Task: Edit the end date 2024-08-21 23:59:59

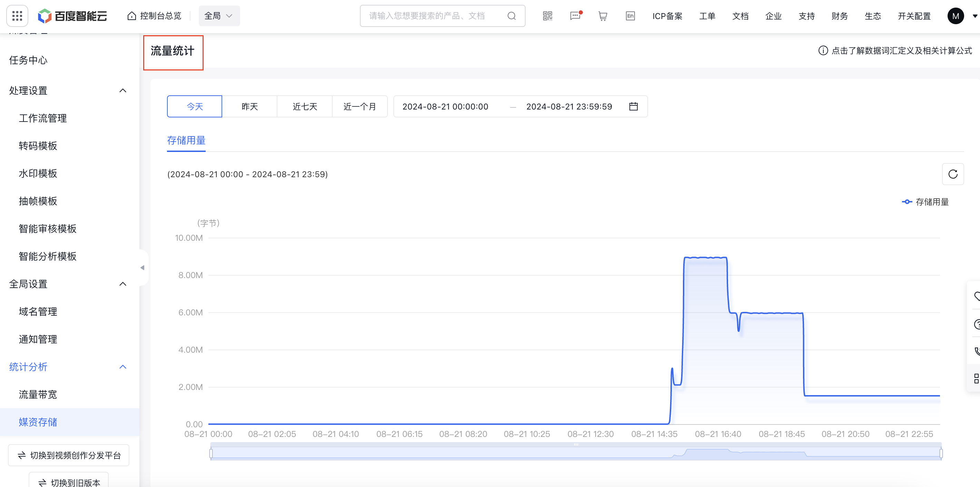Action: (x=569, y=107)
